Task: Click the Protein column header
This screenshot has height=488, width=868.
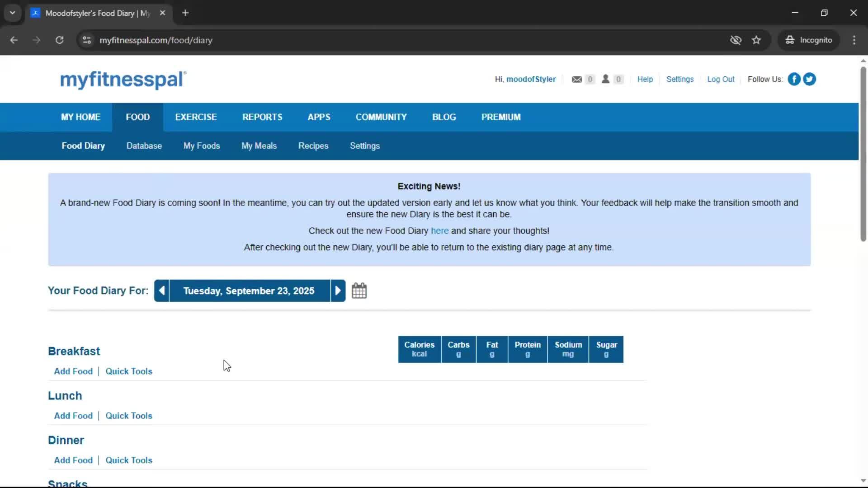Action: coord(528,349)
